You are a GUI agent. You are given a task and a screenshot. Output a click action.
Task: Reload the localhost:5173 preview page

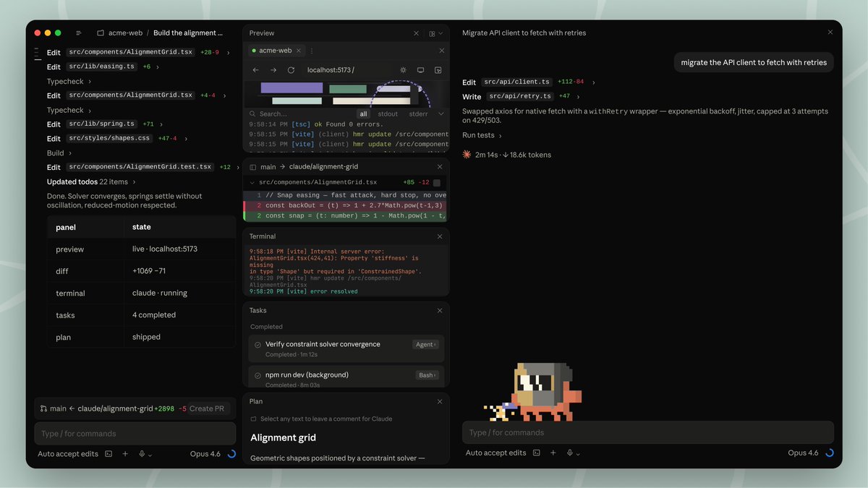point(291,69)
